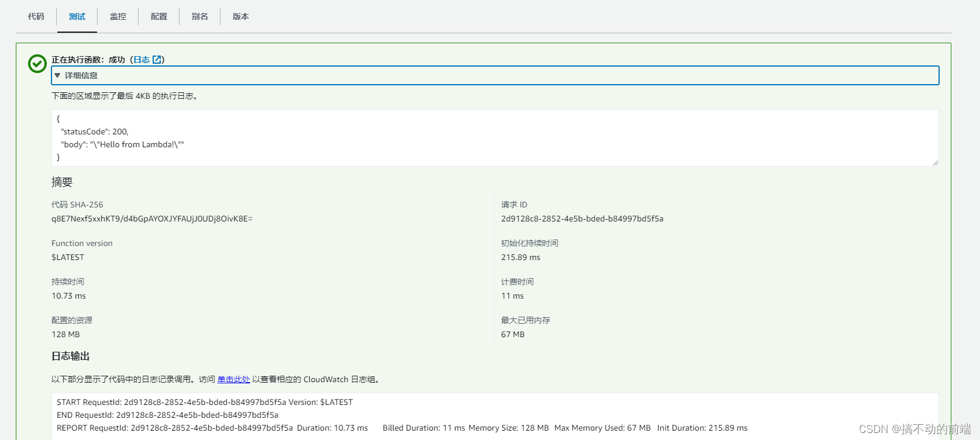Click the resize handle of the result box

pos(936,163)
